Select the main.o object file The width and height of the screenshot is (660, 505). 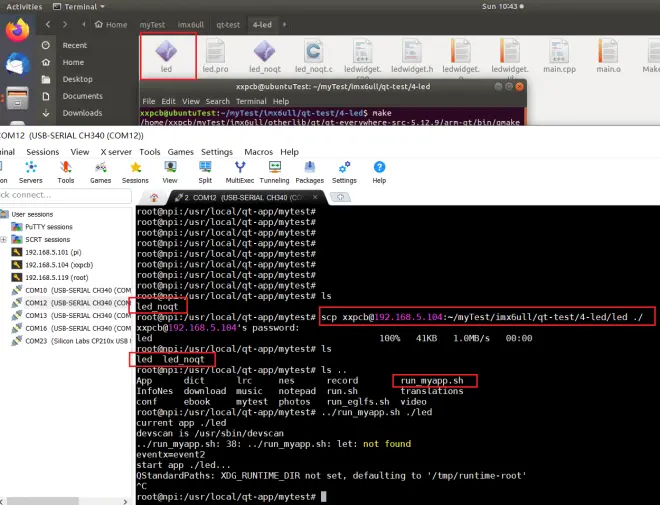coord(609,56)
